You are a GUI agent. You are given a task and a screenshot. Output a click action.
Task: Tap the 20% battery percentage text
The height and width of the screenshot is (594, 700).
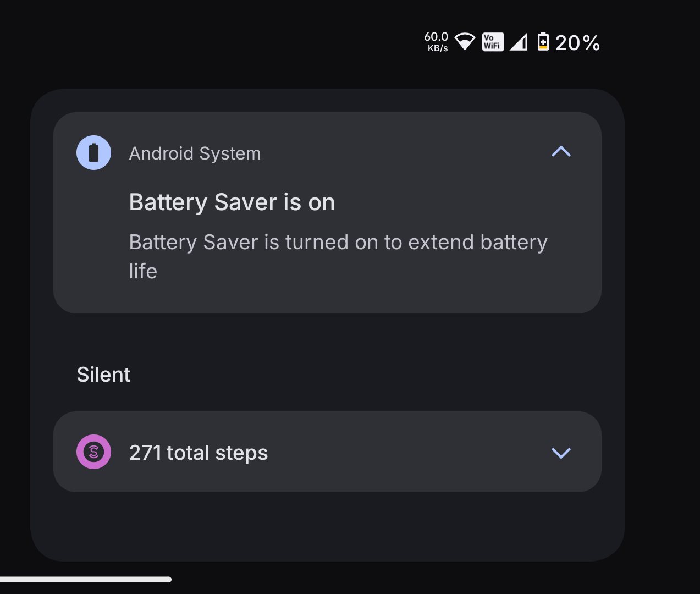coord(577,43)
